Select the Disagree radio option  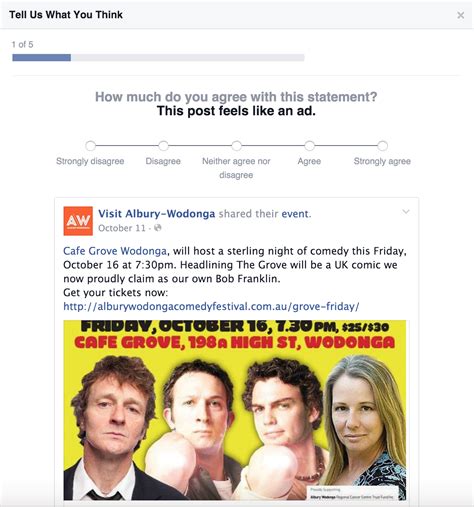[163, 146]
